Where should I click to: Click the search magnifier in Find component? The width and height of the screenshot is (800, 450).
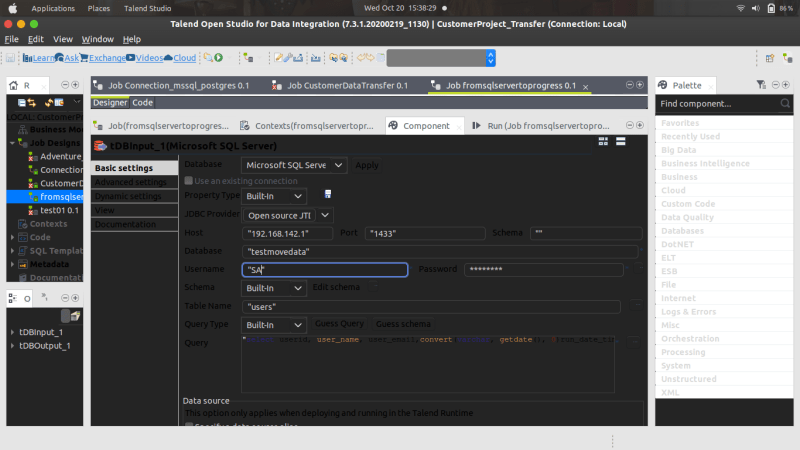785,104
